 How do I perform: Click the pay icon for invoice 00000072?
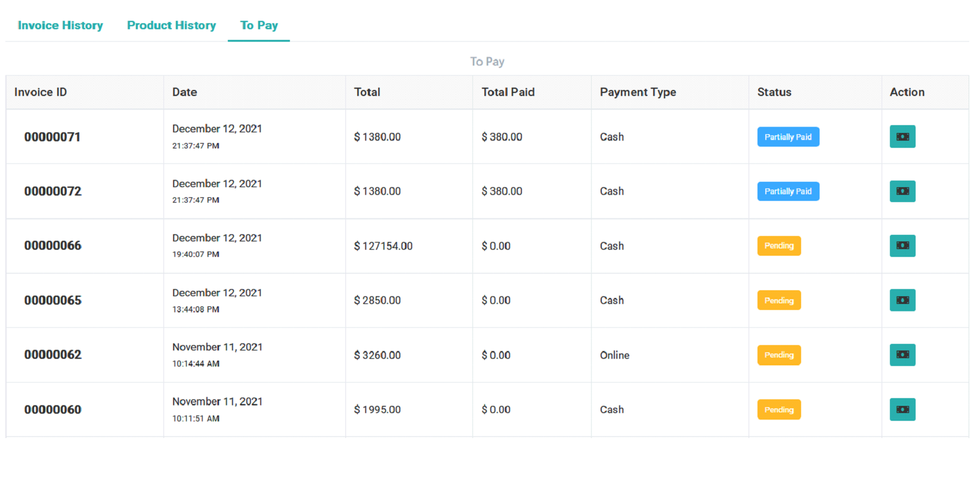902,191
